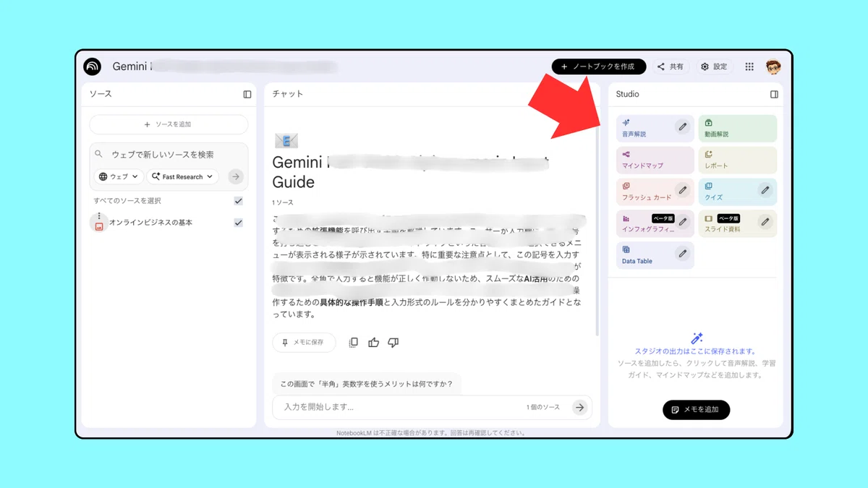Customize Data Table with its pencil icon
Viewport: 868px width, 488px height.
pyautogui.click(x=682, y=254)
